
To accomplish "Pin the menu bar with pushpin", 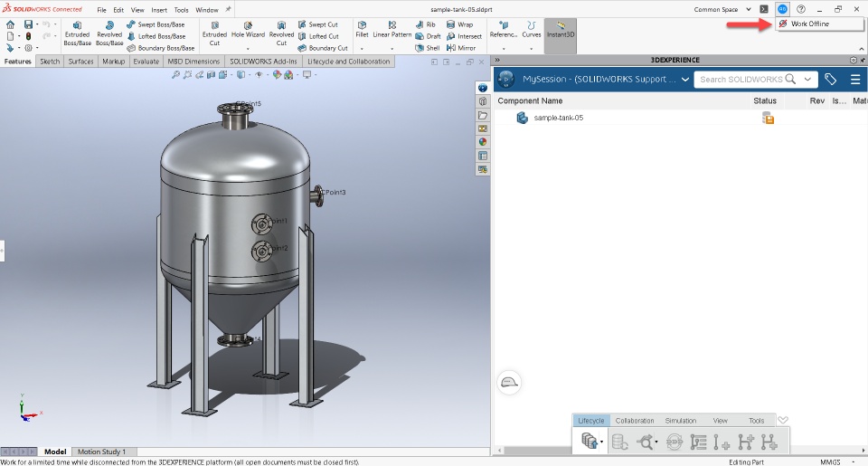I will click(228, 9).
